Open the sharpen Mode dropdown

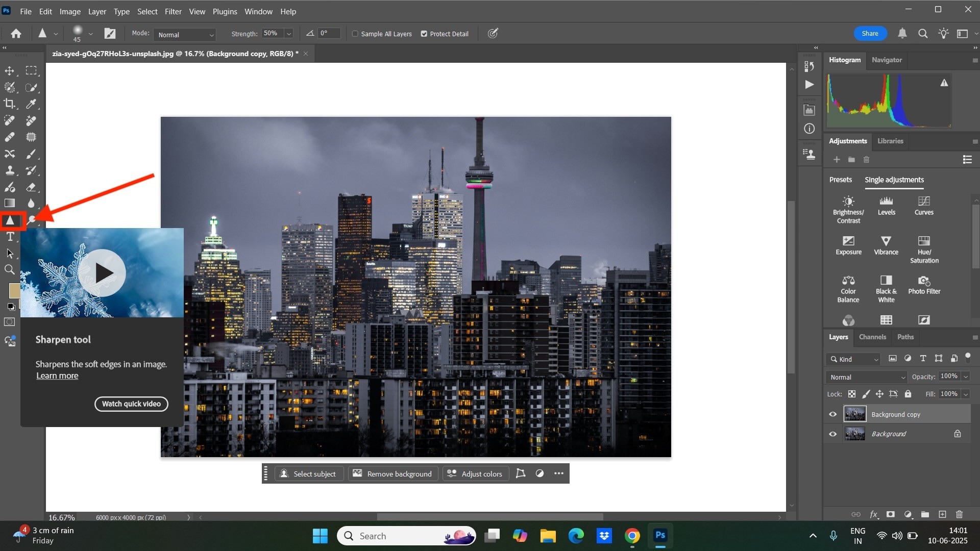(185, 35)
